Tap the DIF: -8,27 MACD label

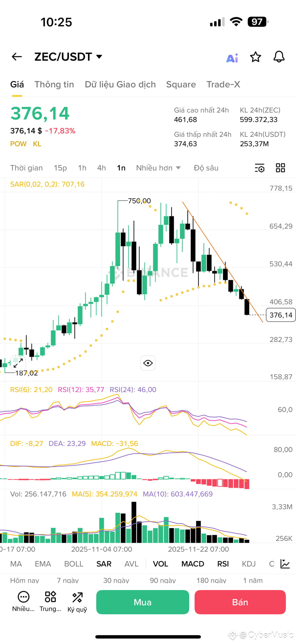click(x=26, y=444)
